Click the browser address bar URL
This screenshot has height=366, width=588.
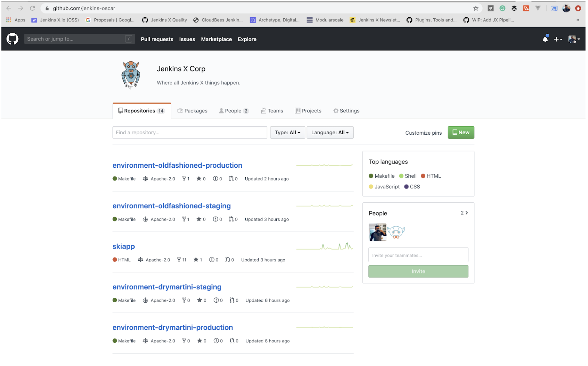(x=84, y=8)
